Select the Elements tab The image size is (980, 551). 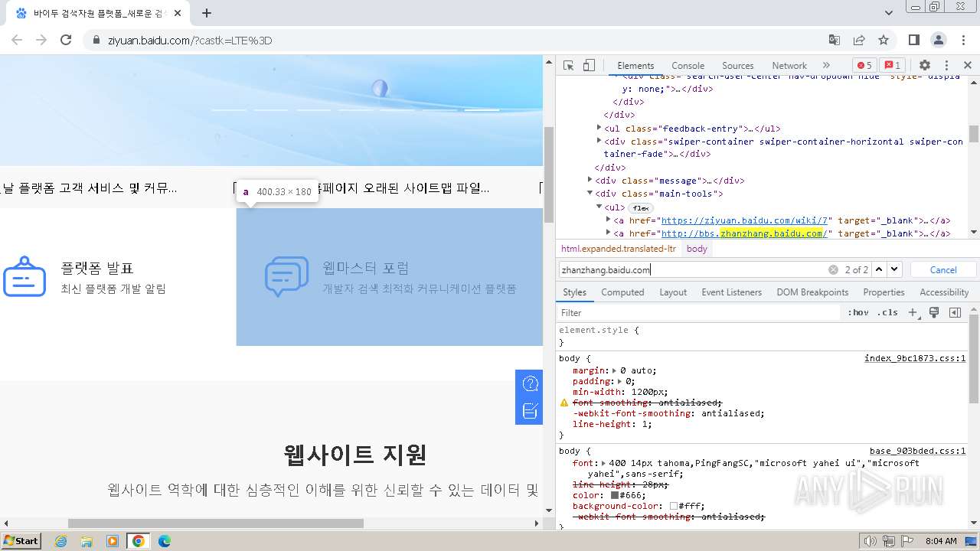635,65
